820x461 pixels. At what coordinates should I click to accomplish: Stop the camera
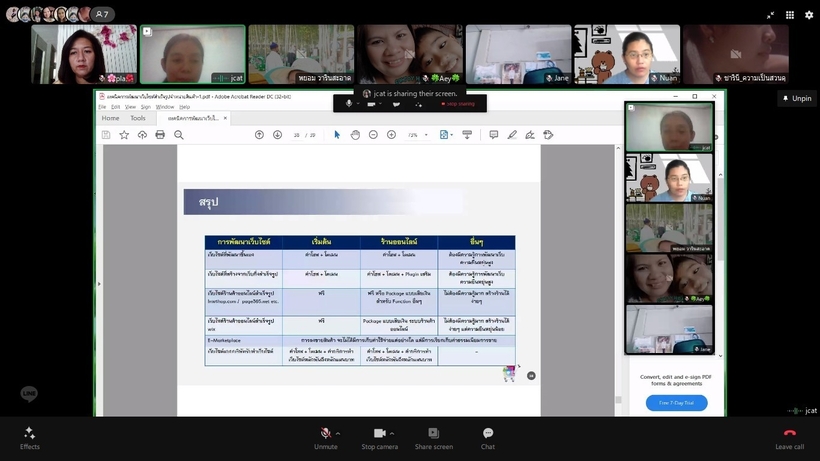[x=379, y=434]
